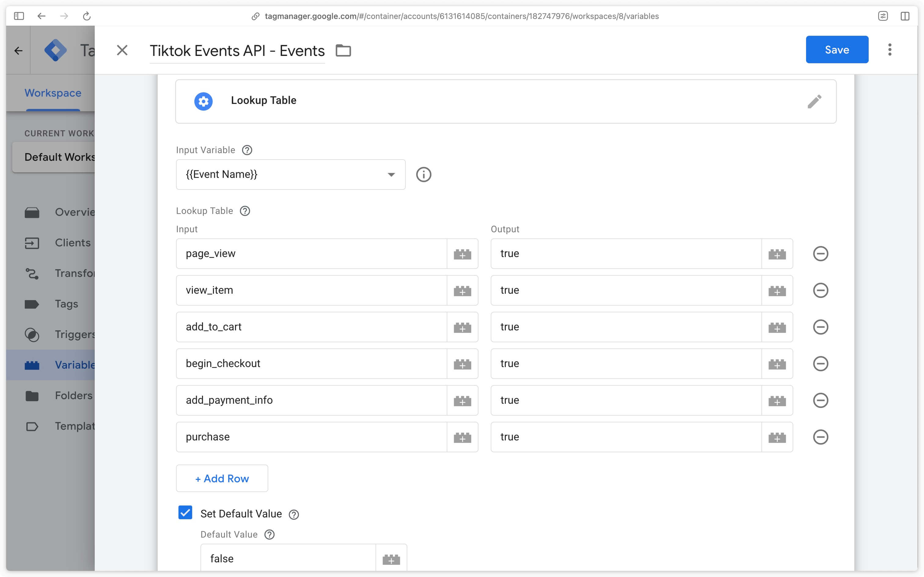Open the {{Event Name}} dropdown
The image size is (924, 577).
tap(290, 175)
